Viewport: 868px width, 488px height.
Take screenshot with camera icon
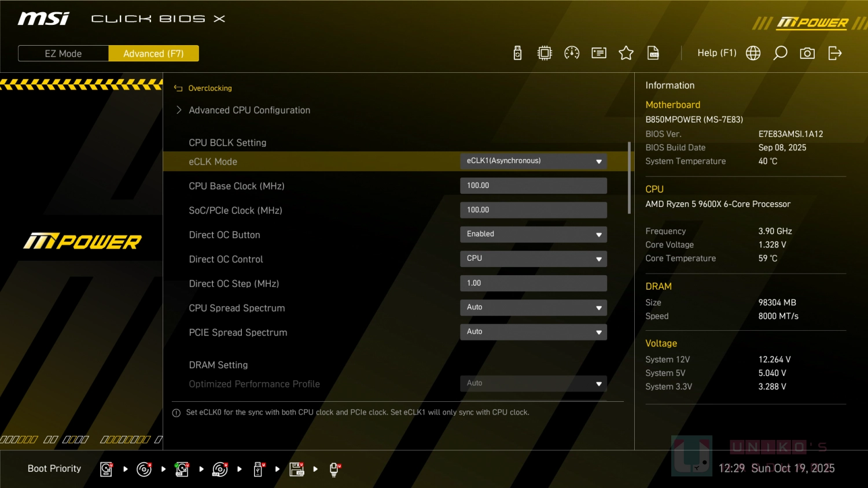tap(807, 53)
